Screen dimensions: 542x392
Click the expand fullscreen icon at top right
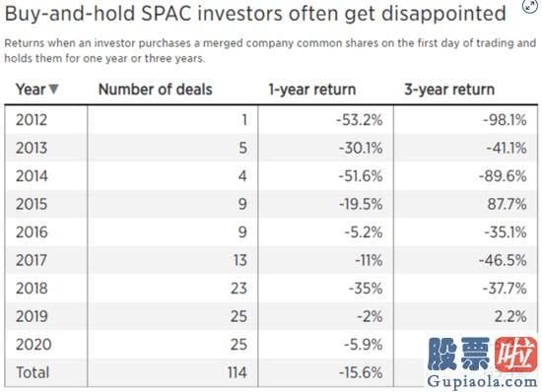click(x=529, y=6)
